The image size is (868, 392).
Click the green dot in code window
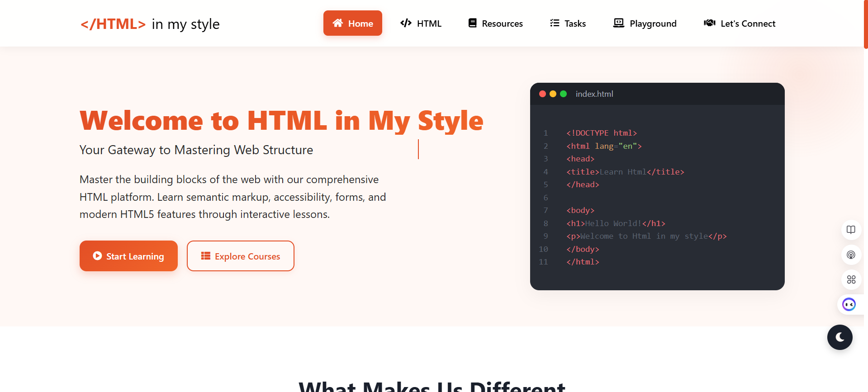click(563, 94)
